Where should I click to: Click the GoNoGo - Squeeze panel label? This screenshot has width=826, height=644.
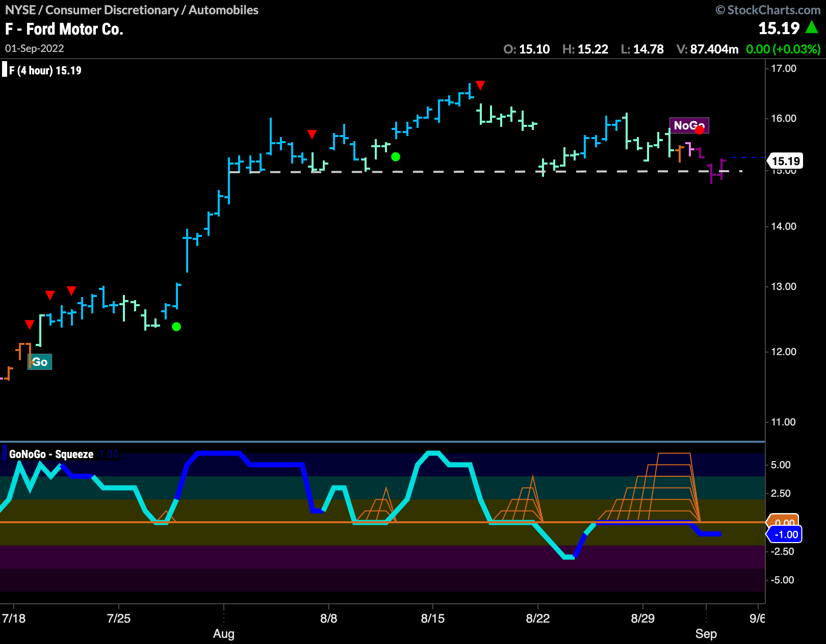pyautogui.click(x=51, y=454)
